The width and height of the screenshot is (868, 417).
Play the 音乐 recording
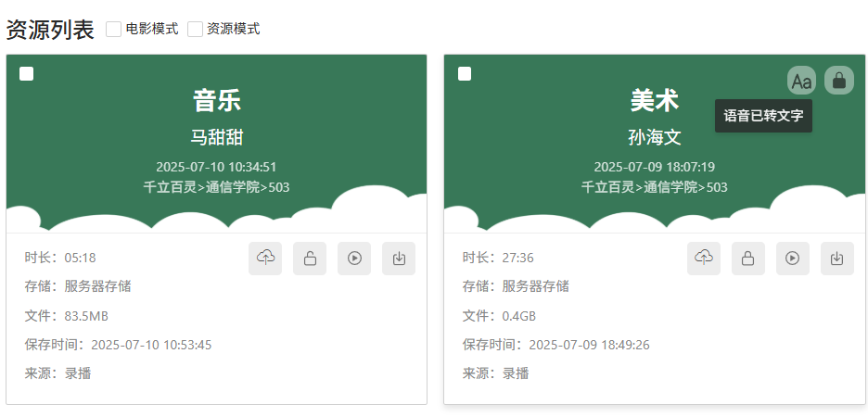click(x=354, y=259)
